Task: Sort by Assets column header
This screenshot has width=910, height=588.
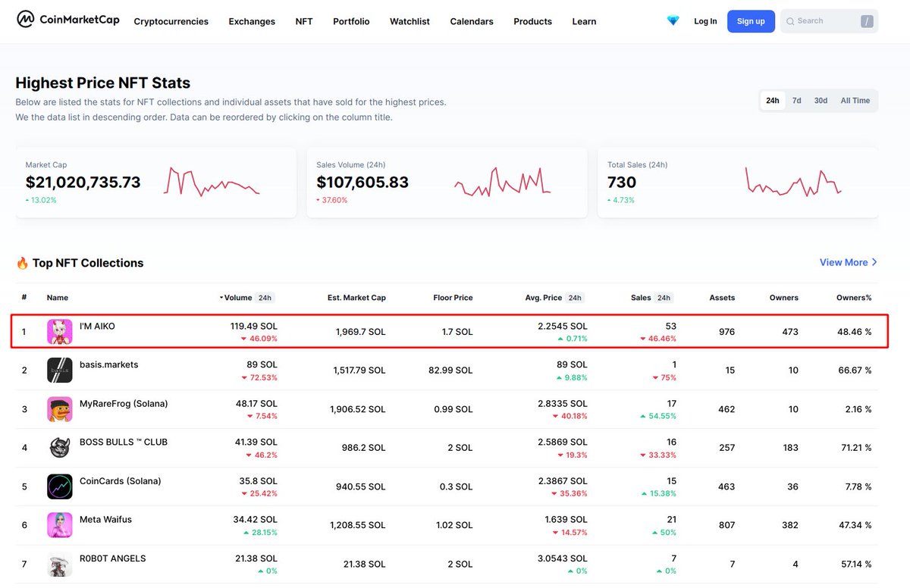Action: click(722, 298)
